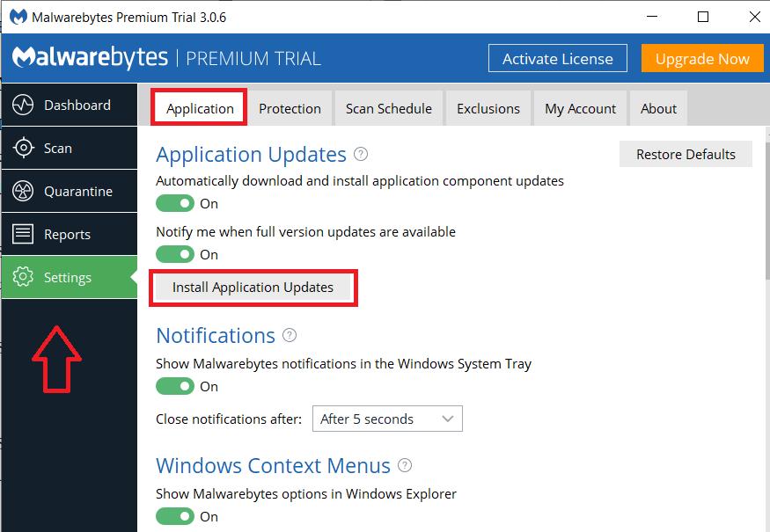Open the About tab
The height and width of the screenshot is (532, 770).
pyautogui.click(x=658, y=108)
